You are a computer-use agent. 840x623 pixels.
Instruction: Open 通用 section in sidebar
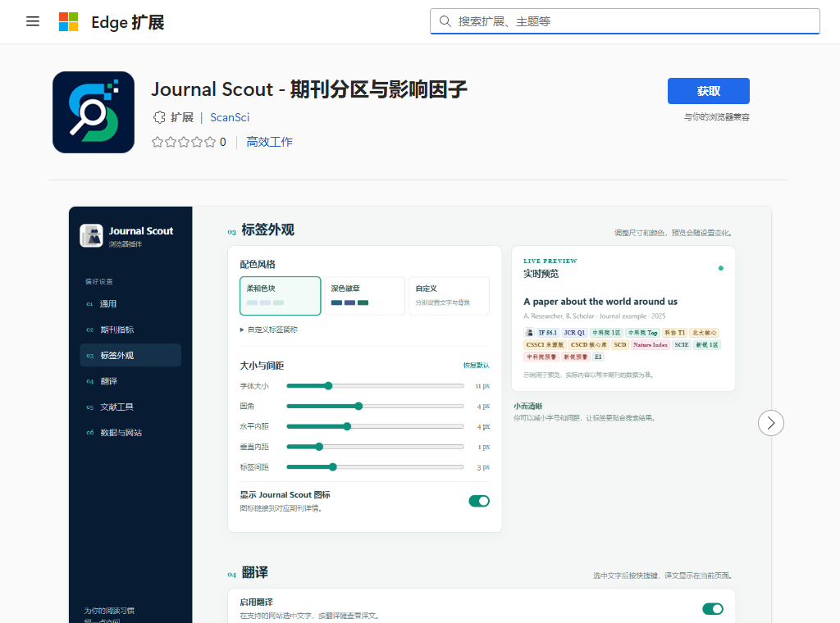click(x=130, y=303)
